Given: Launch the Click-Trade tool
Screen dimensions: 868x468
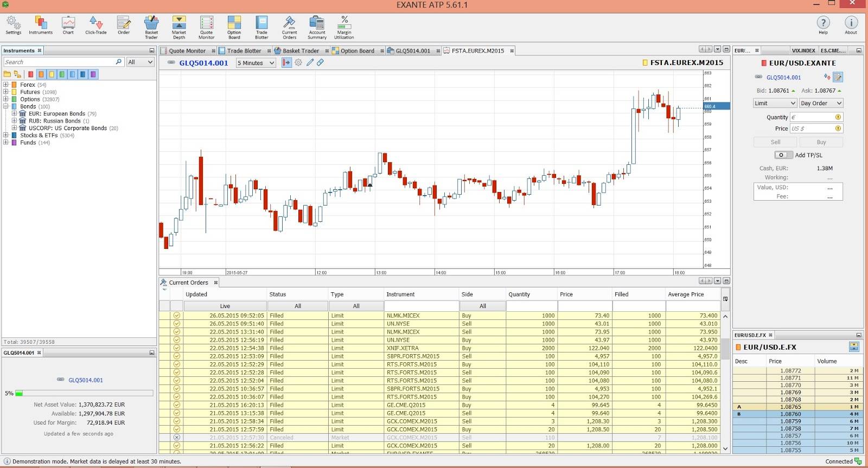Looking at the screenshot, I should coord(96,25).
